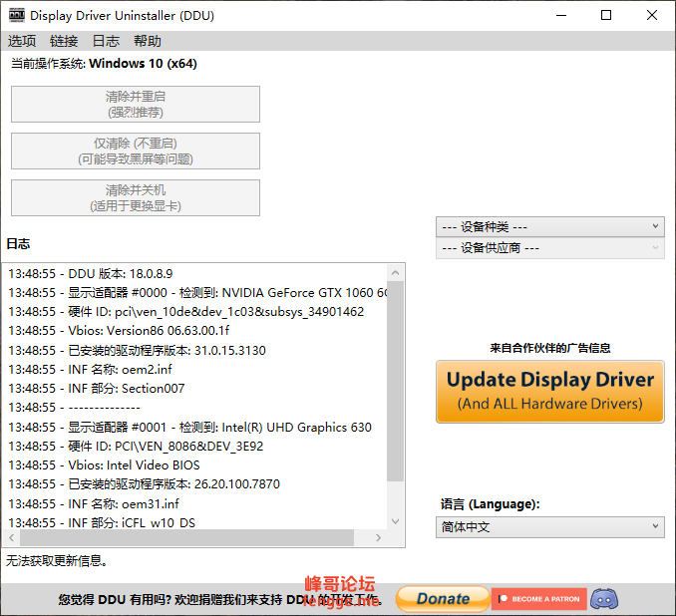The height and width of the screenshot is (616, 676).
Task: Open the Discord icon link
Action: click(x=604, y=599)
